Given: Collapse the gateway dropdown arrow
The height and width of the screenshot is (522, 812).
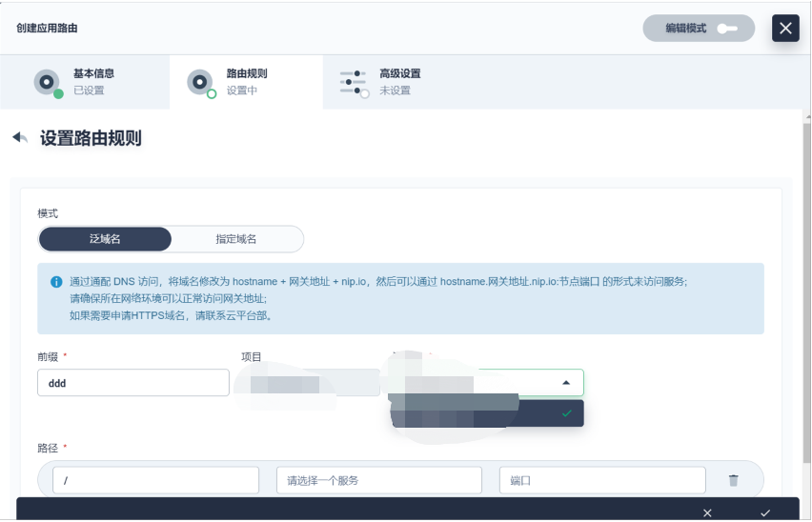Looking at the screenshot, I should point(566,383).
